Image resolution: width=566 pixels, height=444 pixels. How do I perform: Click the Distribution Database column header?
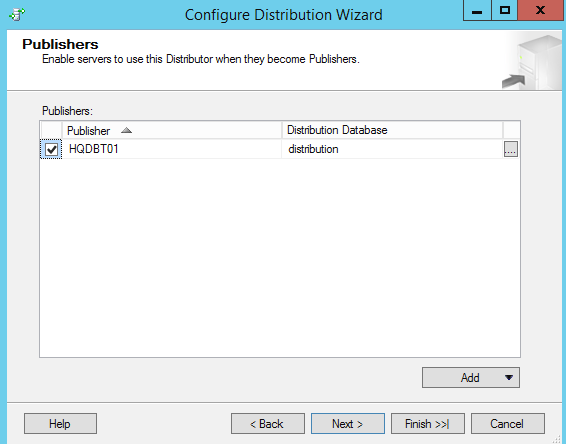392,130
